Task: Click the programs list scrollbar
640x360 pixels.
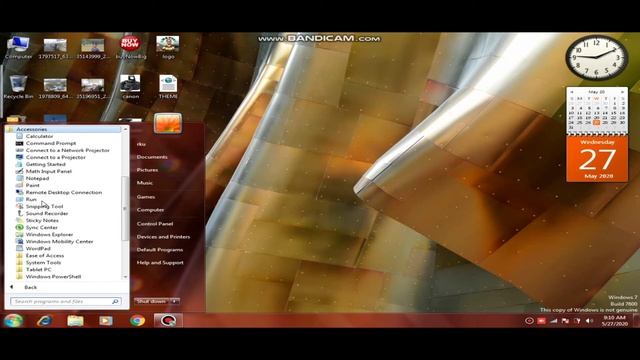Action: point(125,208)
